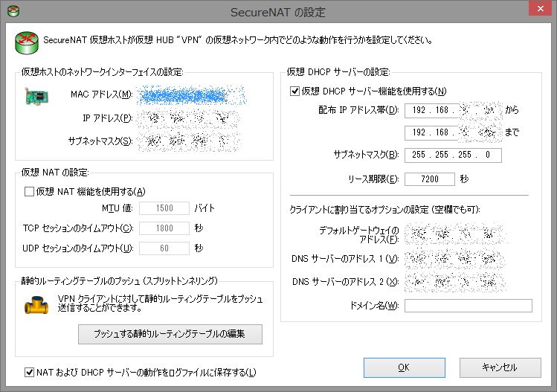Confirm settings with the OK button
Viewport: 557px width, 392px height.
[405, 367]
